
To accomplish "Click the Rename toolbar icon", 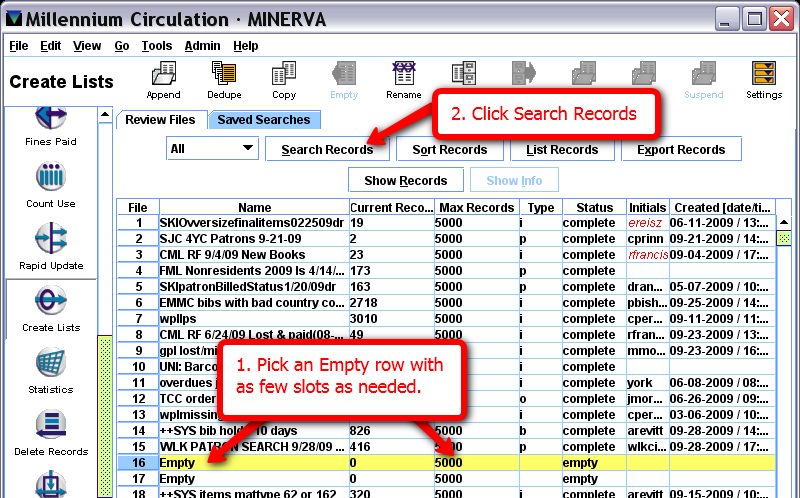I will [403, 79].
